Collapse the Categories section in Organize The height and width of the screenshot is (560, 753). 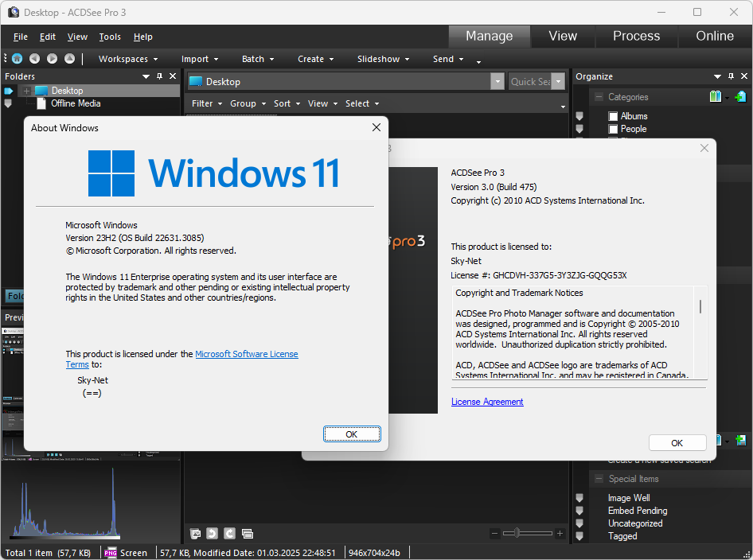[x=599, y=97]
